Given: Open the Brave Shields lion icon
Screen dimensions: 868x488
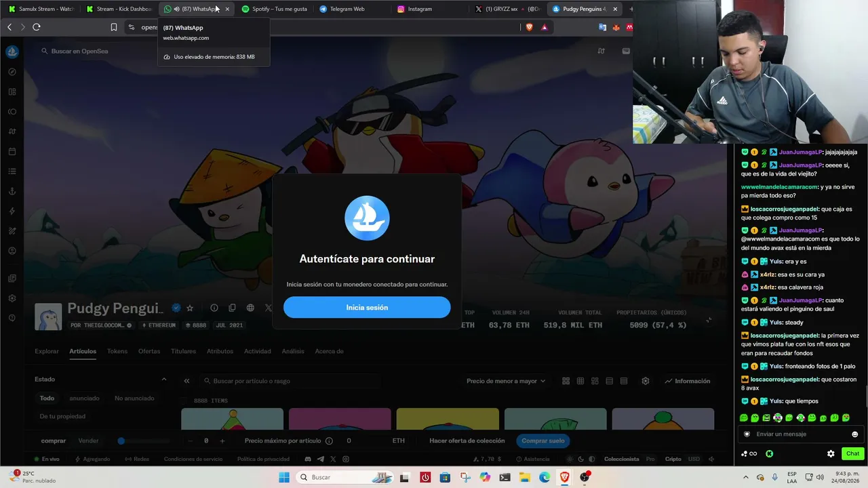Looking at the screenshot, I should (530, 27).
